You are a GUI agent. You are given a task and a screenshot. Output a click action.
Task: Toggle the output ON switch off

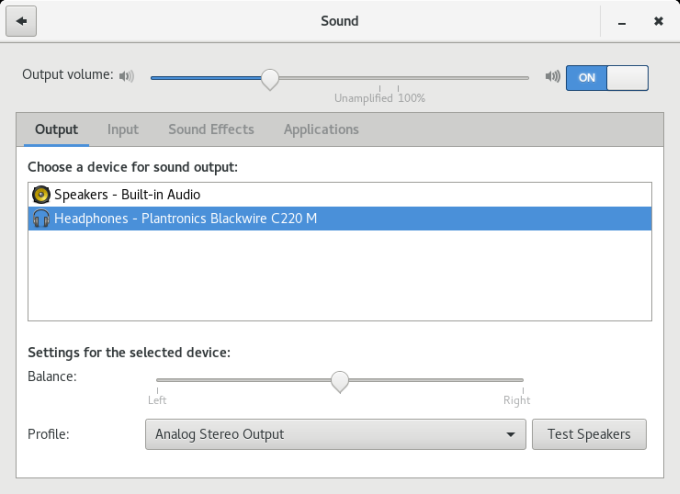pyautogui.click(x=607, y=77)
